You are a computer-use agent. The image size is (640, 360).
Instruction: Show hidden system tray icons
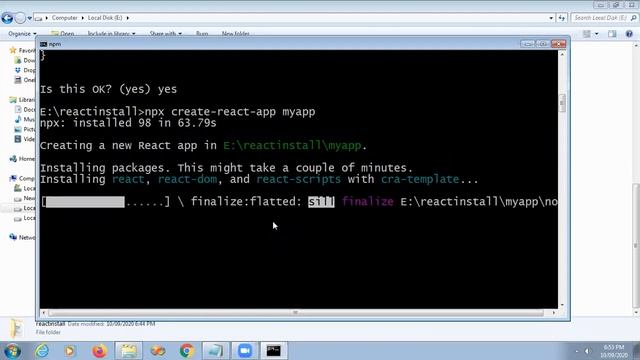point(577,351)
